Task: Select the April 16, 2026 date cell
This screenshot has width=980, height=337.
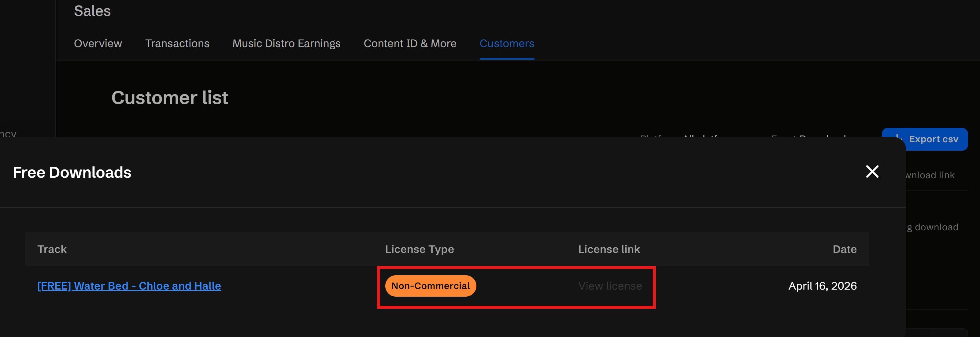Action: tap(823, 286)
